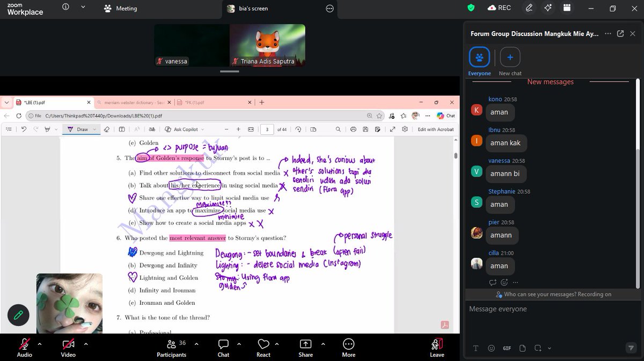Switch to the Meeting tab
The width and height of the screenshot is (644, 361).
[x=122, y=8]
